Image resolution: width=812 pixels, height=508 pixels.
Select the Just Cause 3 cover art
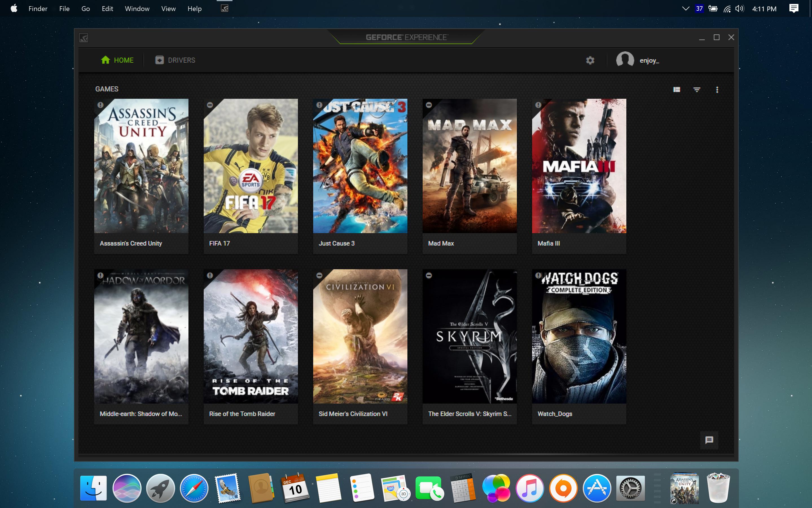pyautogui.click(x=360, y=166)
